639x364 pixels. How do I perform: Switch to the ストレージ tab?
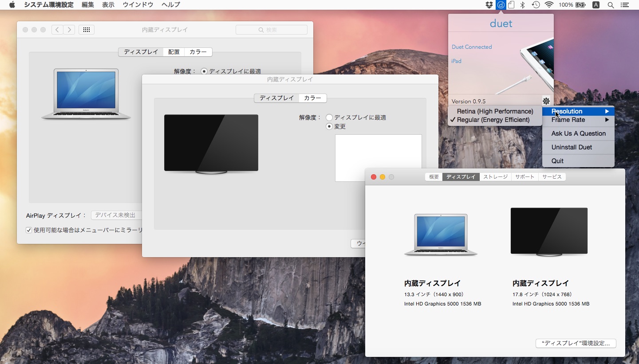[x=495, y=177]
